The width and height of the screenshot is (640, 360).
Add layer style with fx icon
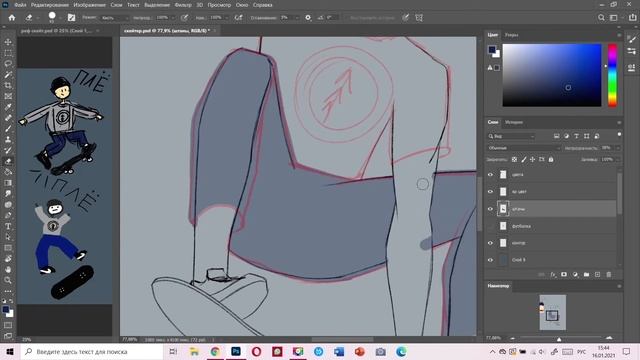pyautogui.click(x=553, y=275)
